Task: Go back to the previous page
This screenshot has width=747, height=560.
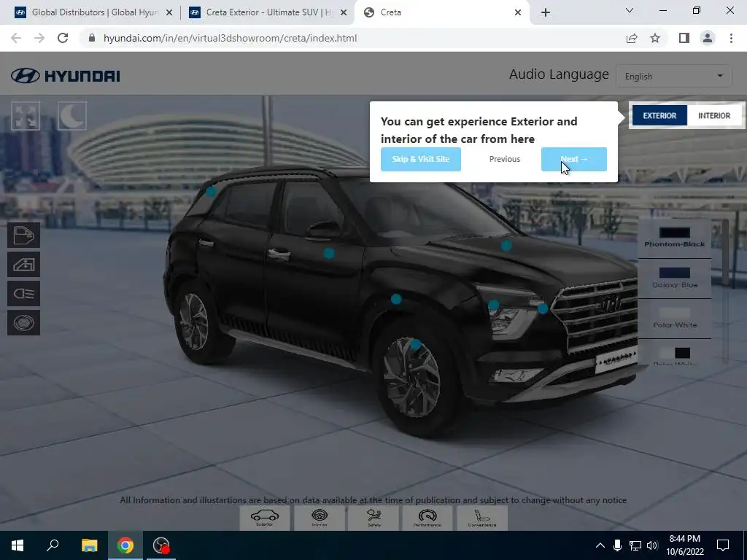Action: (x=16, y=38)
